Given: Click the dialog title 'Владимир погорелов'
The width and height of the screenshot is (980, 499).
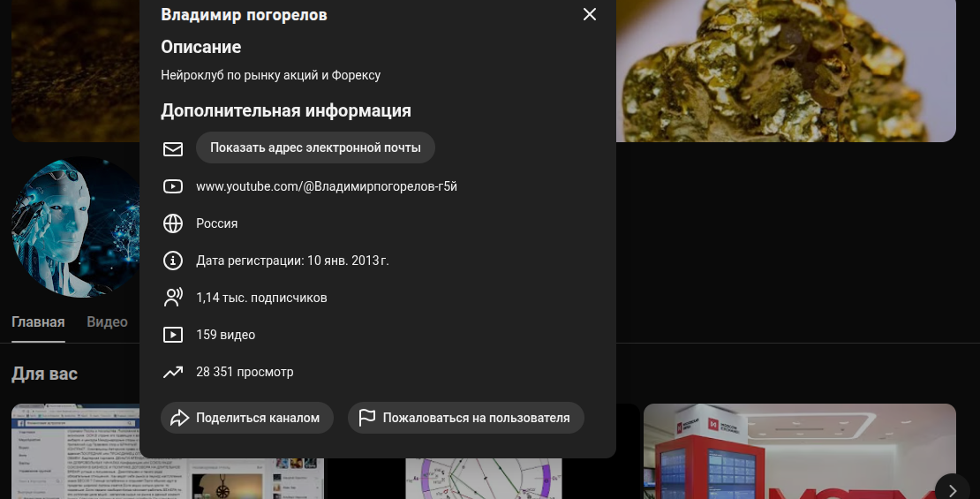Looking at the screenshot, I should click(x=244, y=14).
